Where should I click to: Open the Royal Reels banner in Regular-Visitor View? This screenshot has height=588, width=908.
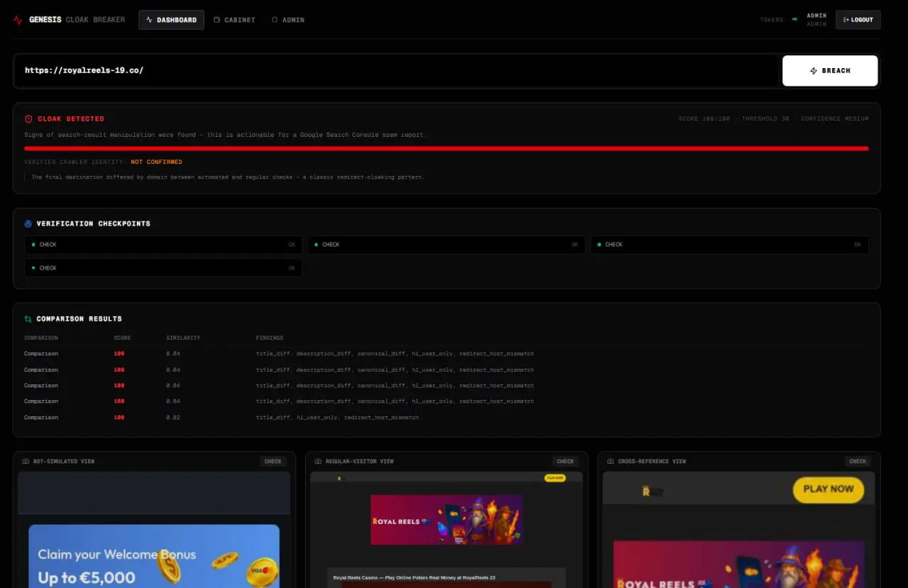coord(446,520)
